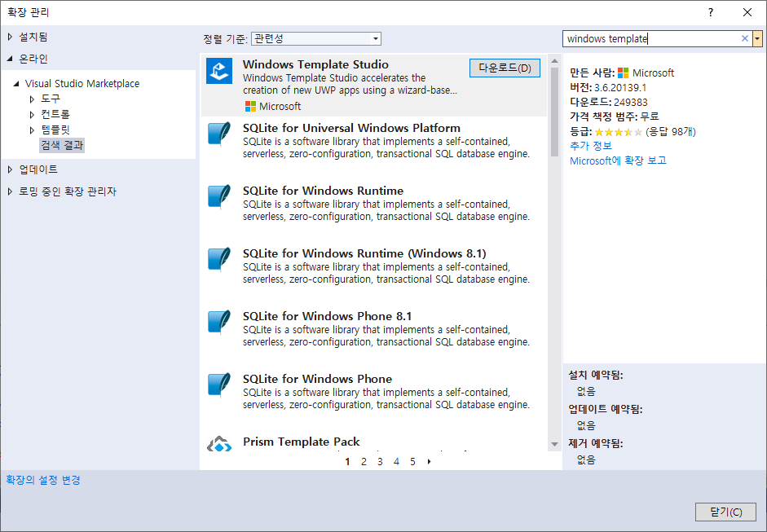767x532 pixels.
Task: Select SQLite for Windows Runtime (Windows 8.1) title
Action: pyautogui.click(x=364, y=253)
